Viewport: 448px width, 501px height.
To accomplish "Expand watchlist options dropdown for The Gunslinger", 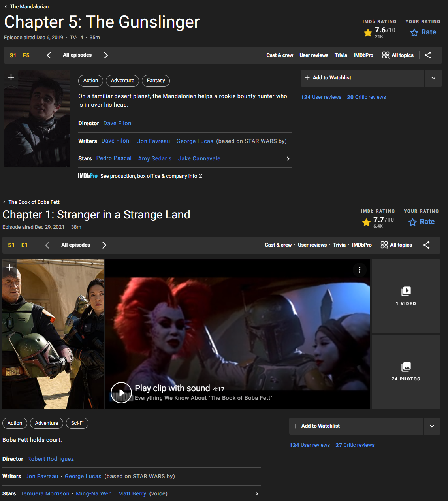I will pyautogui.click(x=433, y=78).
